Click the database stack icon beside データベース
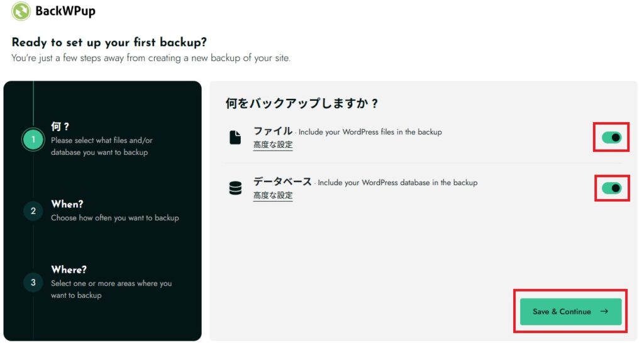Image resolution: width=644 pixels, height=347 pixels. (235, 188)
